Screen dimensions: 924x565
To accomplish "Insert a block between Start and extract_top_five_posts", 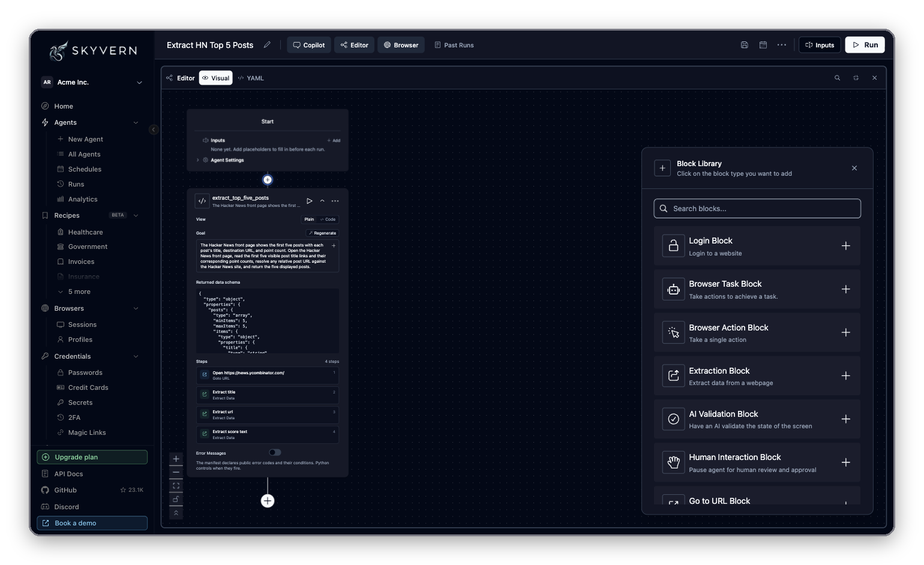I will pos(268,180).
